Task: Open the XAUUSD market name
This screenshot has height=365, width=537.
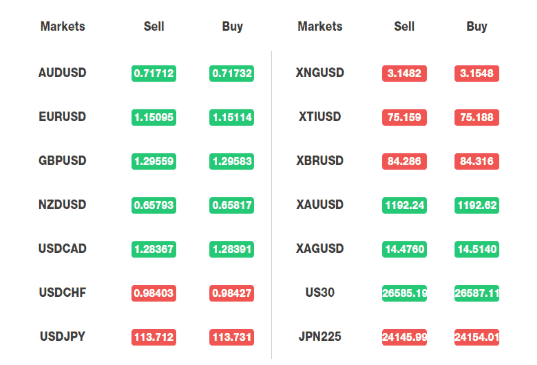Action: [320, 205]
